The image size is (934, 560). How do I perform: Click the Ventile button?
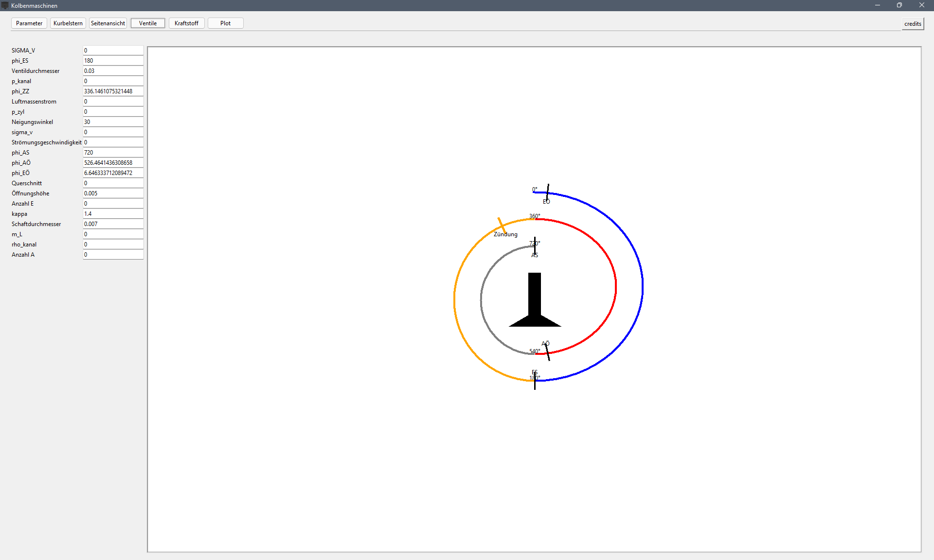click(148, 23)
